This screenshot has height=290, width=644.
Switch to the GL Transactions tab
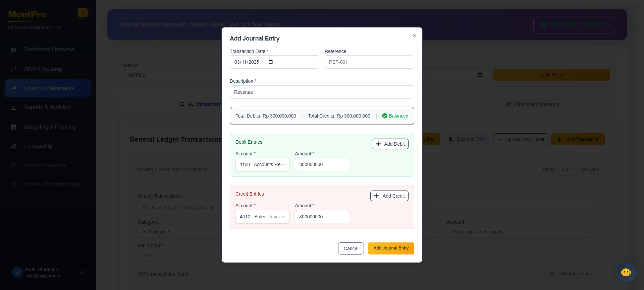pos(201,104)
